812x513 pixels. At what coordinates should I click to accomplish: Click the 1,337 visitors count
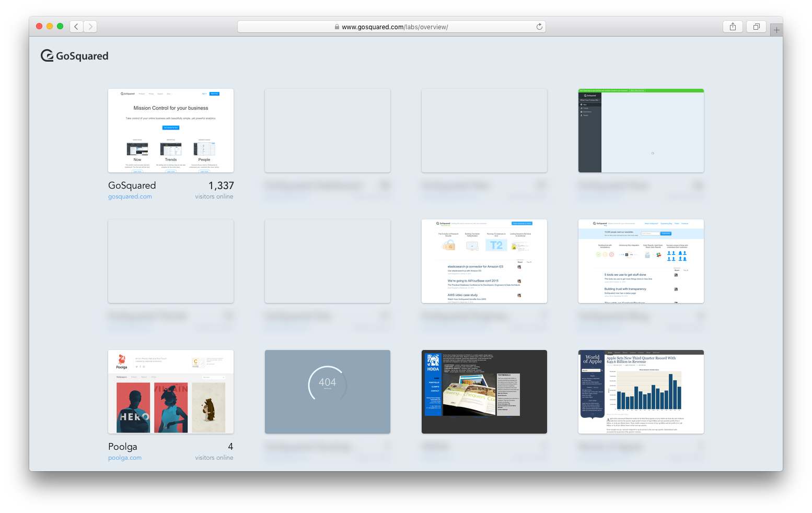point(221,185)
